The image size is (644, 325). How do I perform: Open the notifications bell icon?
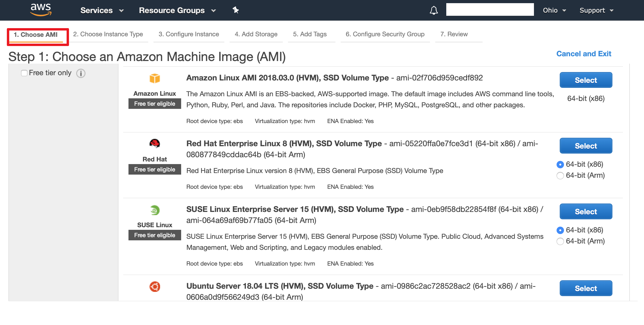point(434,11)
